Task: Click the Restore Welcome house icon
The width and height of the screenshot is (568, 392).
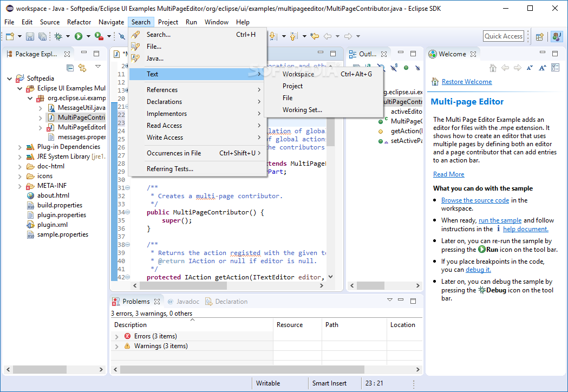Action: pos(435,82)
